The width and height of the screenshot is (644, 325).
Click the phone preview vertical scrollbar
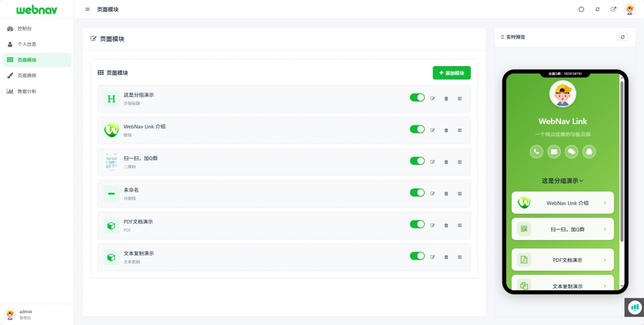point(622,157)
